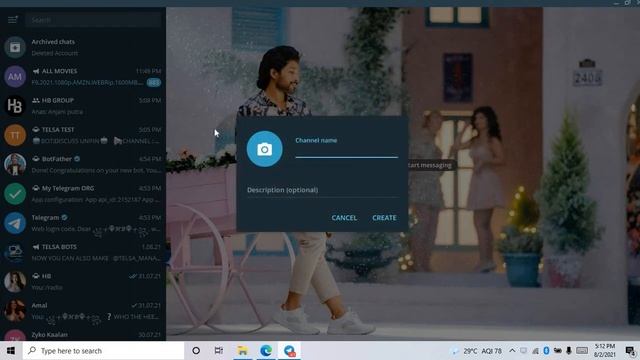Open the HB GROUP chat
The height and width of the screenshot is (360, 640).
click(x=83, y=106)
